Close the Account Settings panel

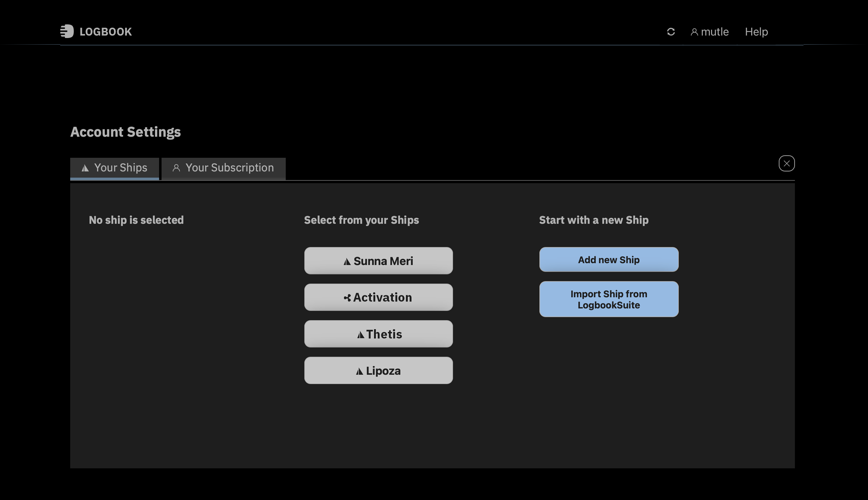(x=786, y=164)
